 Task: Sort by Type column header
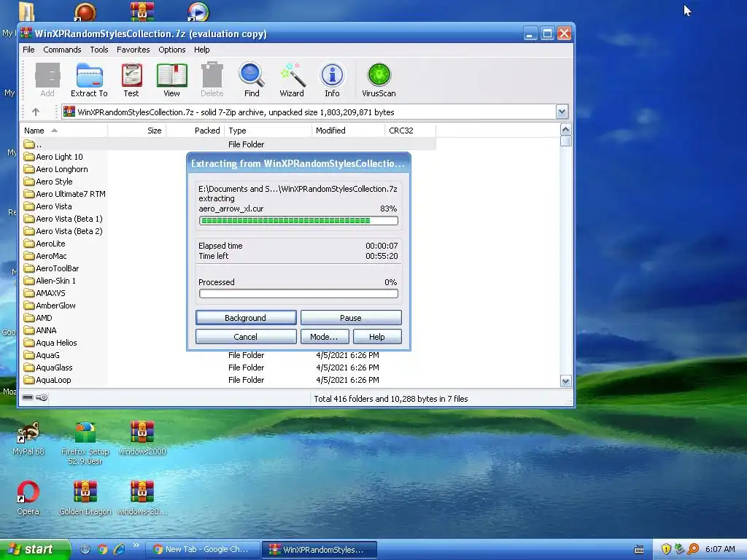268,131
